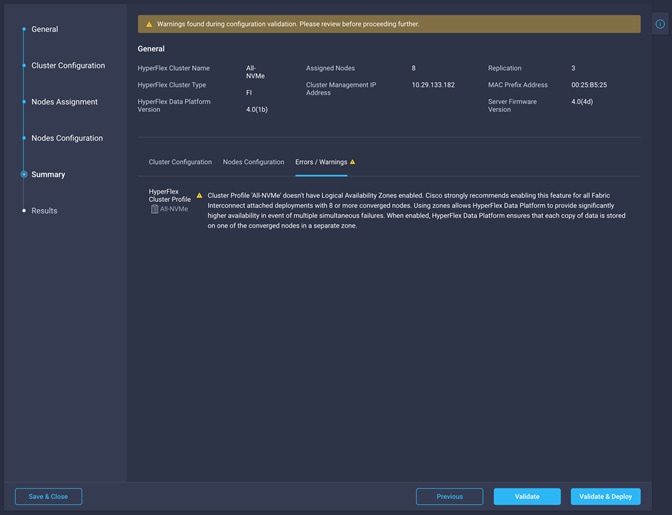Click warning triangle beside Errors / Warnings tab
Viewport: 672px width, 515px height.
(x=352, y=162)
